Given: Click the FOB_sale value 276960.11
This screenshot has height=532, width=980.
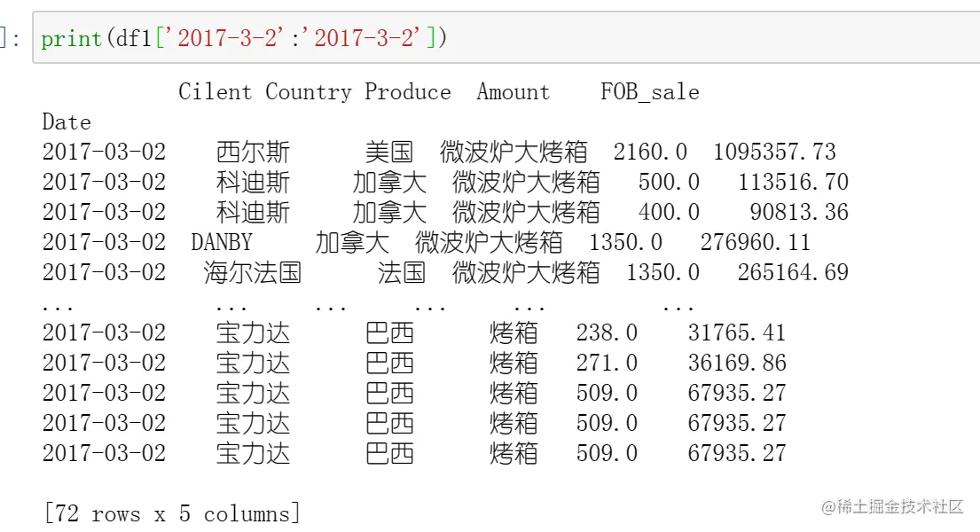Looking at the screenshot, I should [755, 242].
